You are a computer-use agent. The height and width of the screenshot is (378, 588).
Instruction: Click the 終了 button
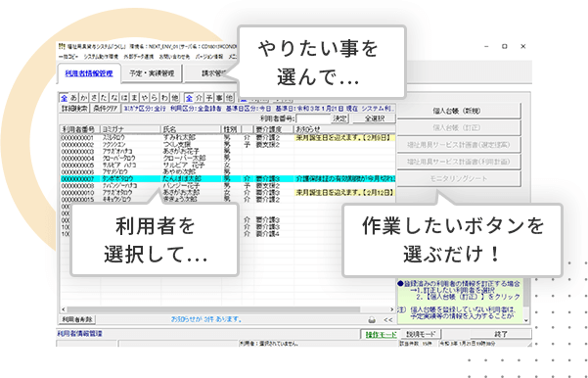pos(501,334)
